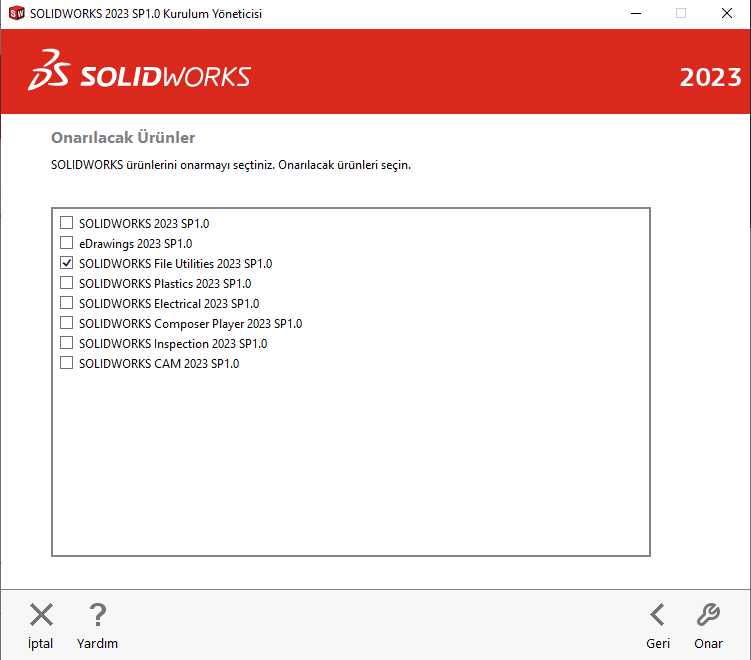751x660 pixels.
Task: Click the window title bar text
Action: [148, 14]
